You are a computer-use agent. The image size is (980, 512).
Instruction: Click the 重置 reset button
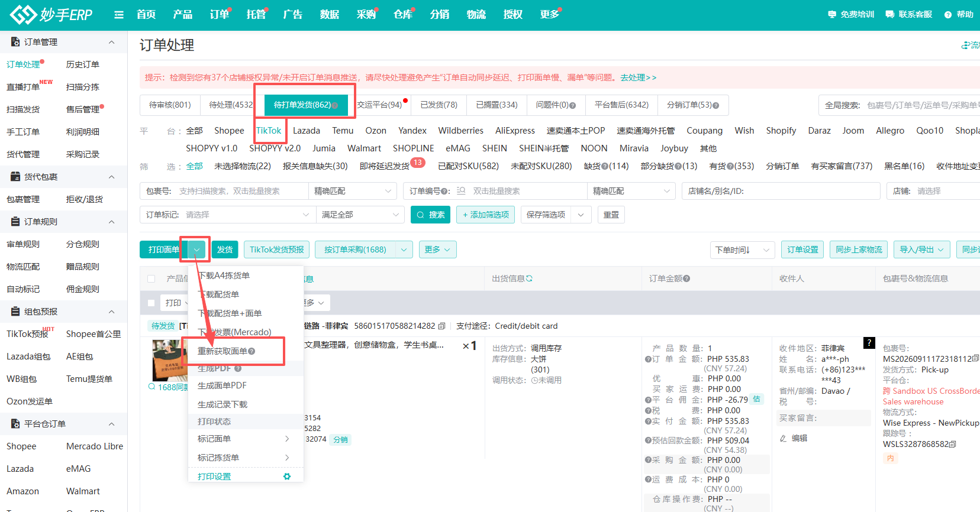611,215
